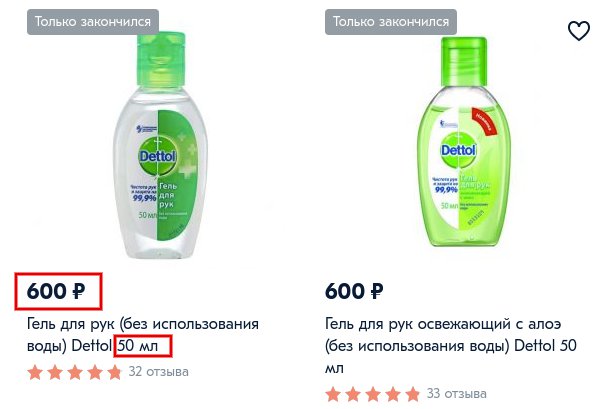Click left 'Только закончился' badge
The height and width of the screenshot is (409, 598).
(x=93, y=22)
